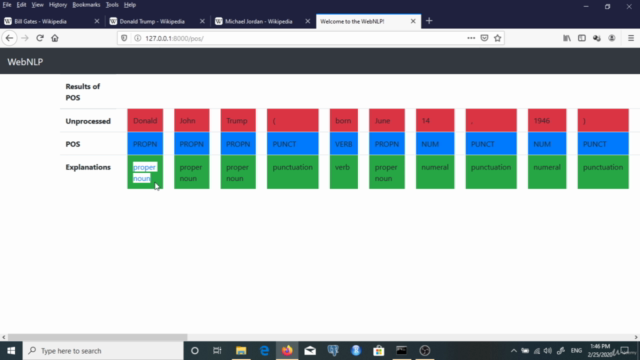Screen dimensions: 640x360
Task: Click the red 'Donald' token cell
Action: (x=145, y=120)
